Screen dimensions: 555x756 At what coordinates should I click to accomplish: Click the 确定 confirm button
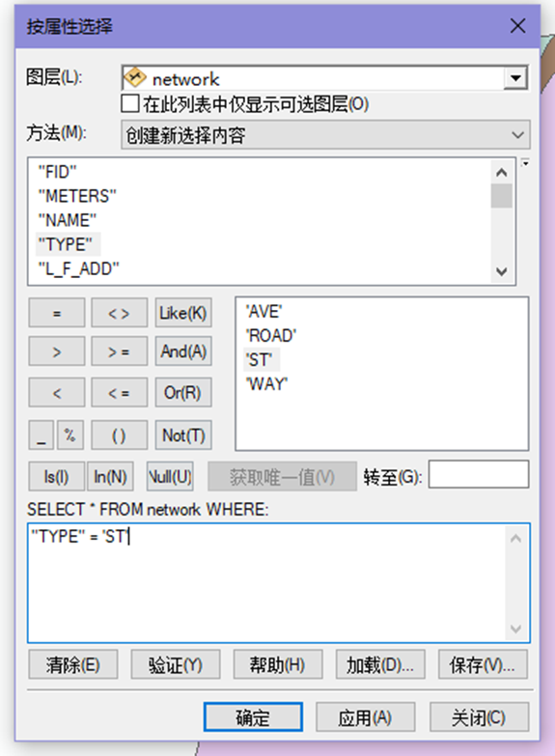pyautogui.click(x=253, y=717)
